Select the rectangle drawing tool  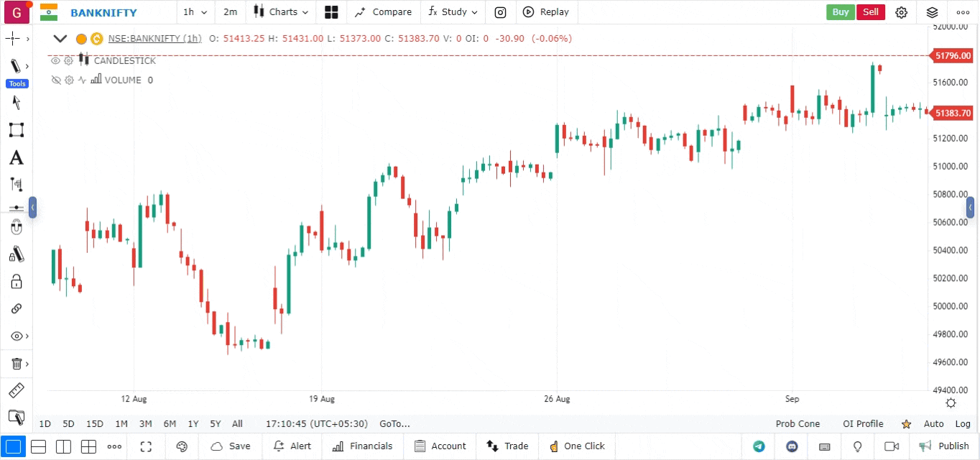pos(16,129)
